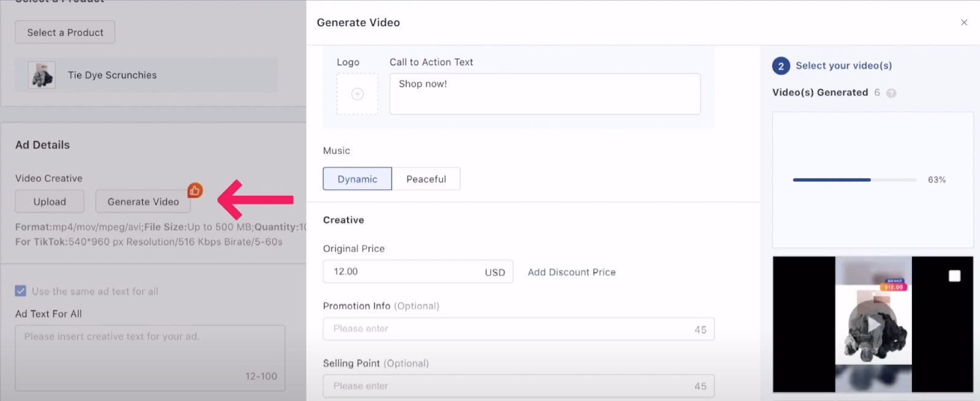Uncheck Use the same ad text for all
This screenshot has width=980, height=401.
point(21,291)
